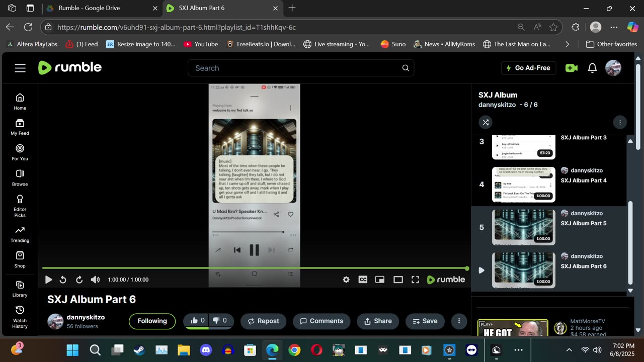Open the Rumble Shop
This screenshot has width=644, height=362.
(x=20, y=259)
